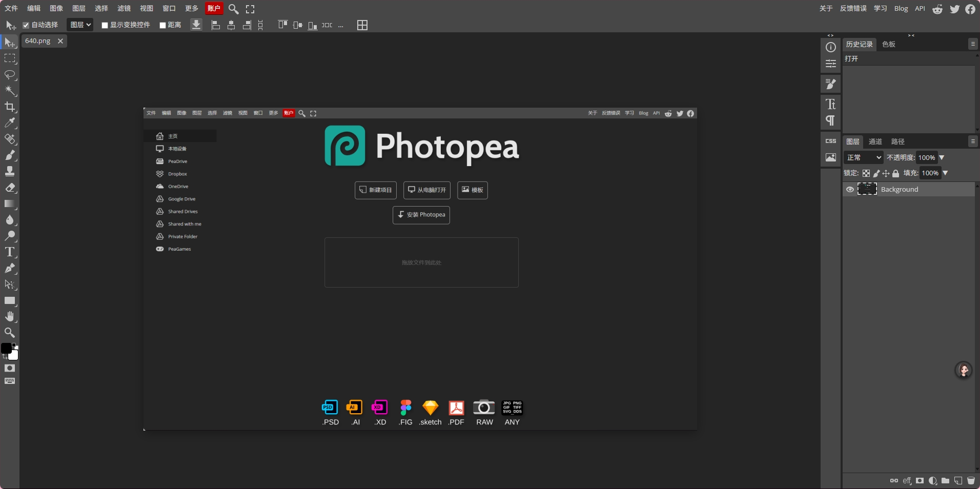
Task: Enable the 距离 checkbox
Action: (162, 25)
